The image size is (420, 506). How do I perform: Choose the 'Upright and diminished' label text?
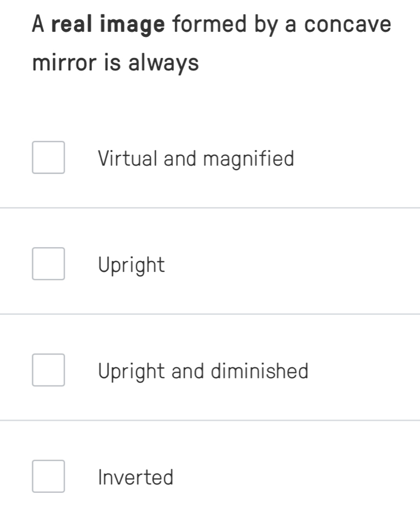tap(203, 371)
